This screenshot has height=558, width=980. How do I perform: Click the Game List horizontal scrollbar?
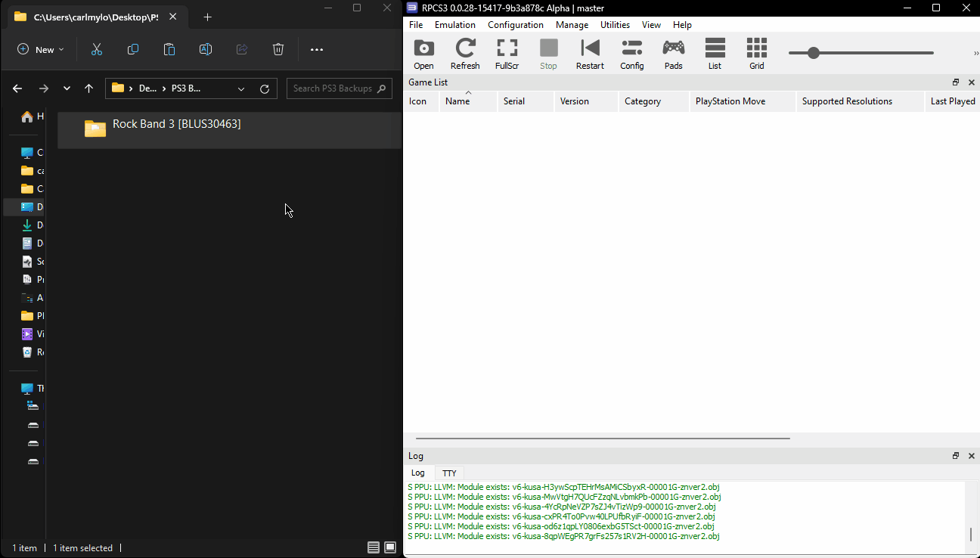coord(603,438)
